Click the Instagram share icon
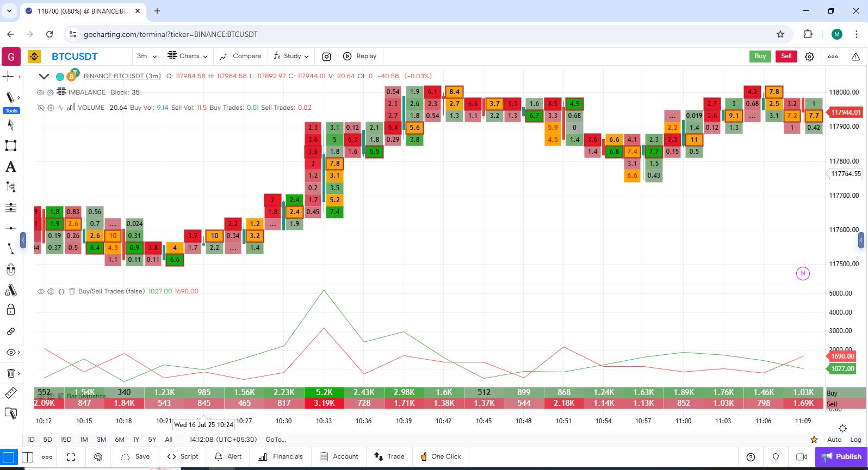 [x=326, y=57]
